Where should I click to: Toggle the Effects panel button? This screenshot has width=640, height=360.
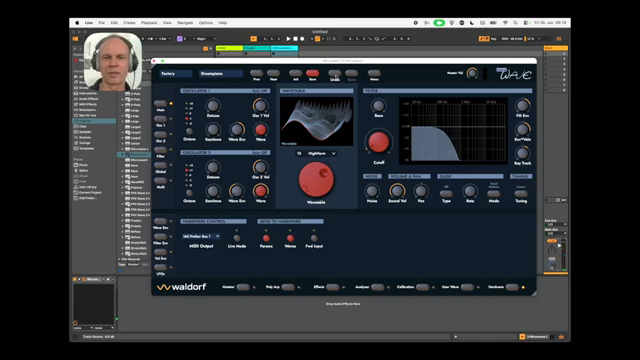click(x=332, y=287)
